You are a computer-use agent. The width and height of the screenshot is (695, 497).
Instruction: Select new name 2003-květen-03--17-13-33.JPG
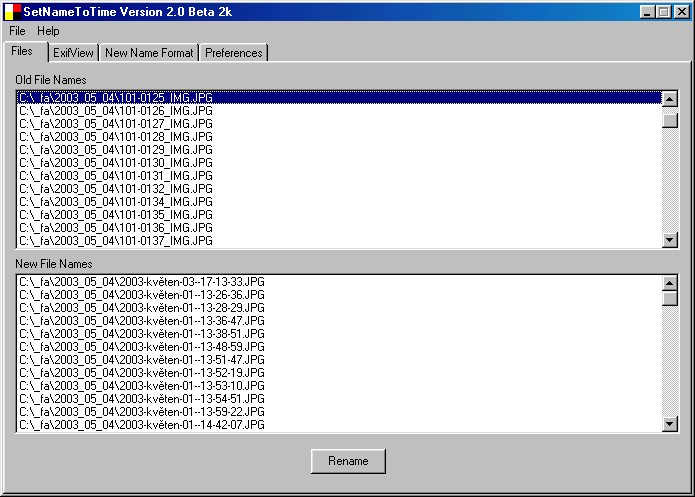142,282
